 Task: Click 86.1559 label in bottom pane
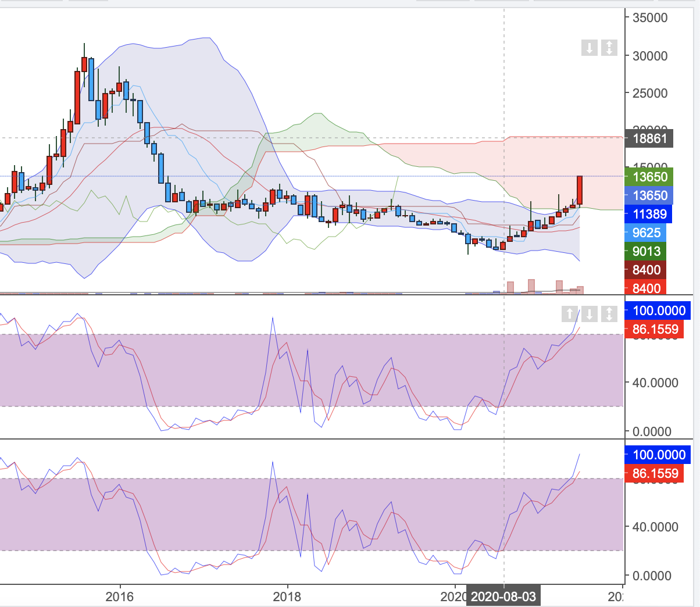click(655, 473)
